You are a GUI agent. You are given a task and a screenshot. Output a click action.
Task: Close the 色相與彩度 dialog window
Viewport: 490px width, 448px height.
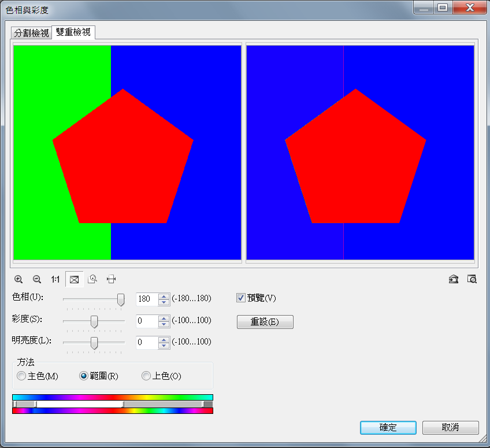[x=470, y=8]
